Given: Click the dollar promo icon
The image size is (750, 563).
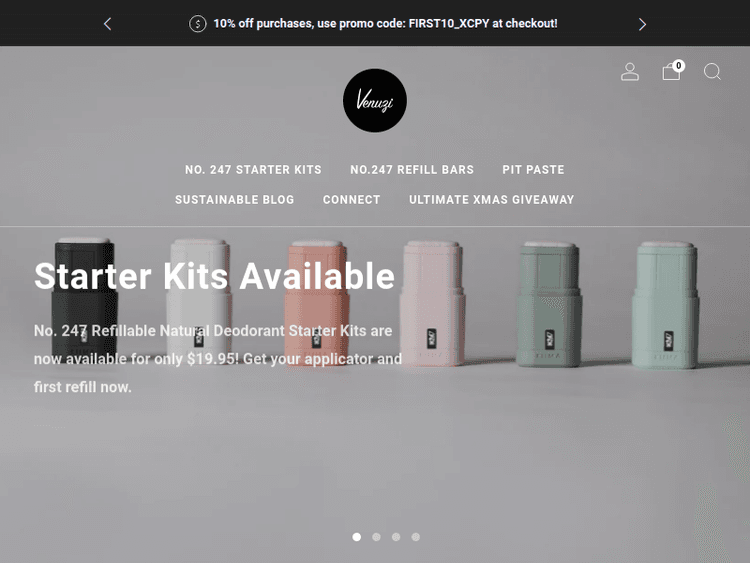Looking at the screenshot, I should (198, 23).
